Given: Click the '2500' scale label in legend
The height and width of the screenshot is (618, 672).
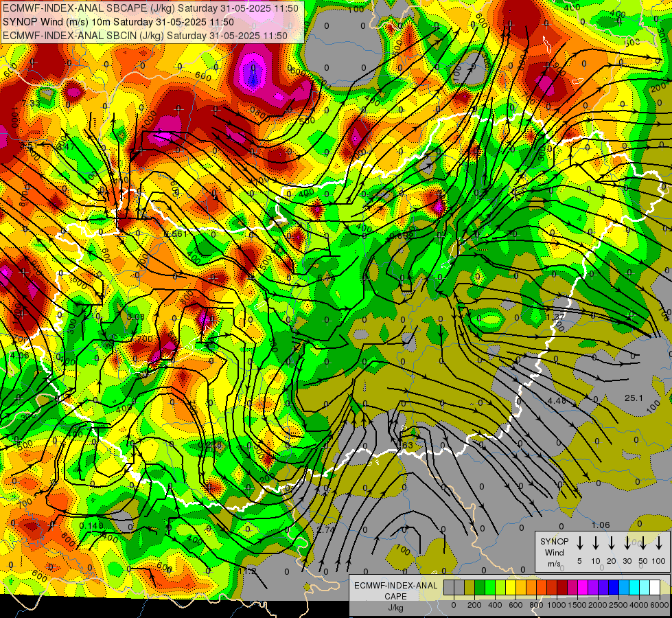Looking at the screenshot, I should [618, 605].
